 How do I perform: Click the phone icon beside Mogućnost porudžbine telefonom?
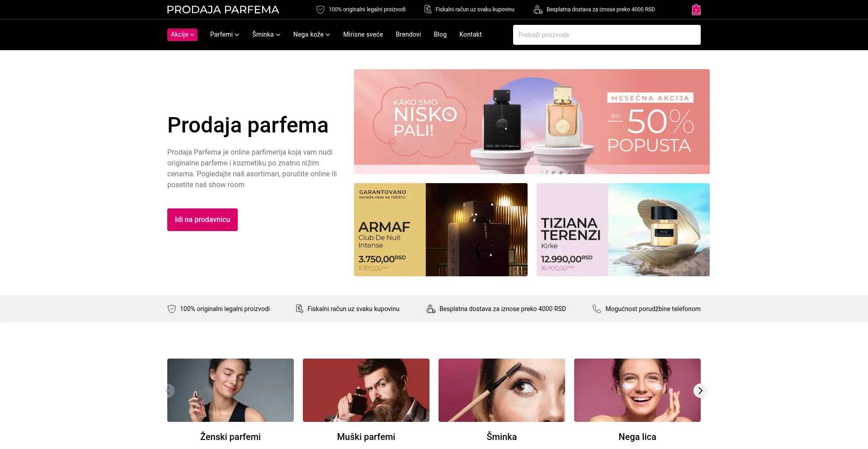(597, 309)
